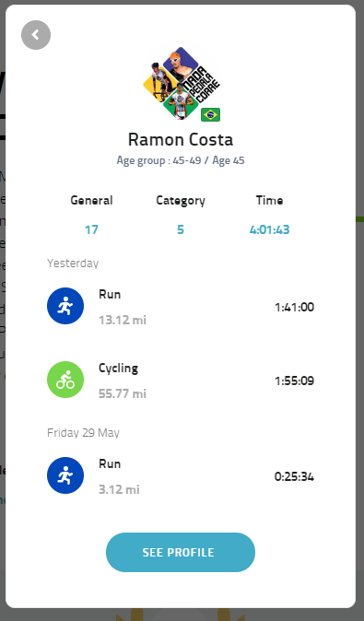
Task: Click category ranking value 5
Action: point(181,229)
